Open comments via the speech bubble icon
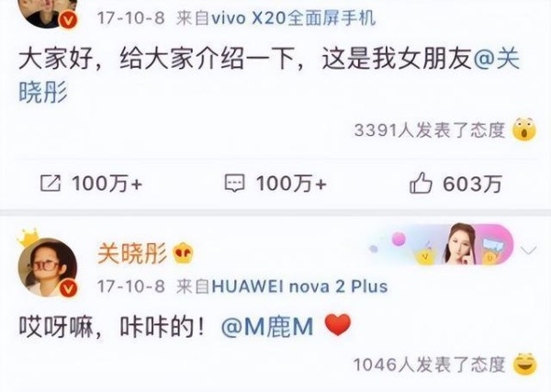This screenshot has width=551, height=392. coord(234,184)
